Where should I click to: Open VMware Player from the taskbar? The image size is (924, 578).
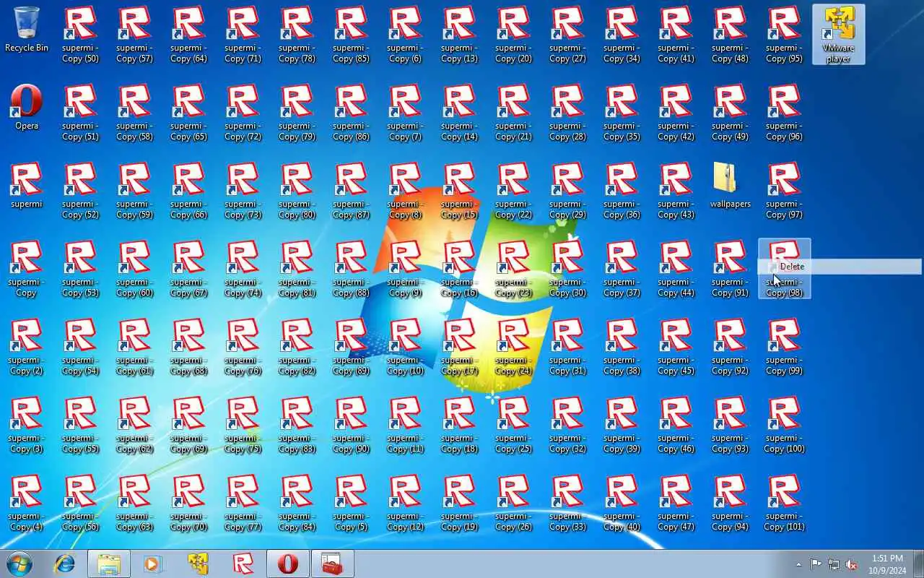tap(198, 564)
